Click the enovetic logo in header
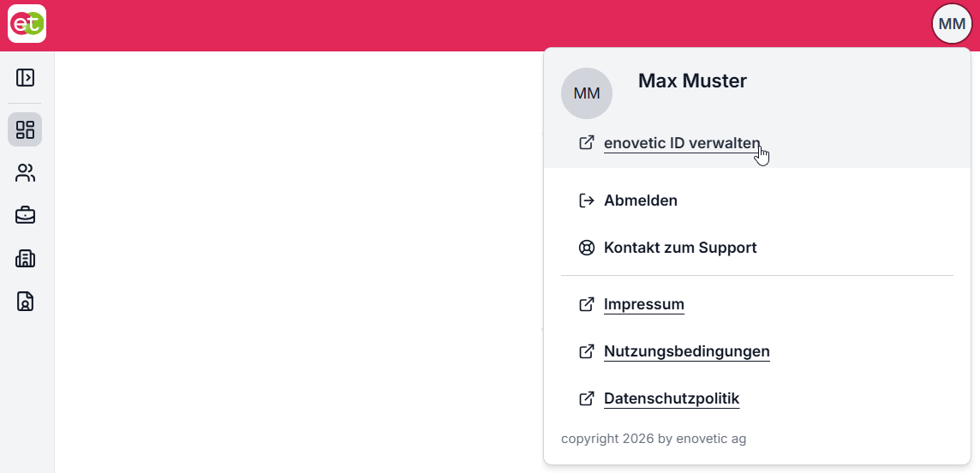This screenshot has width=980, height=473. tap(27, 24)
